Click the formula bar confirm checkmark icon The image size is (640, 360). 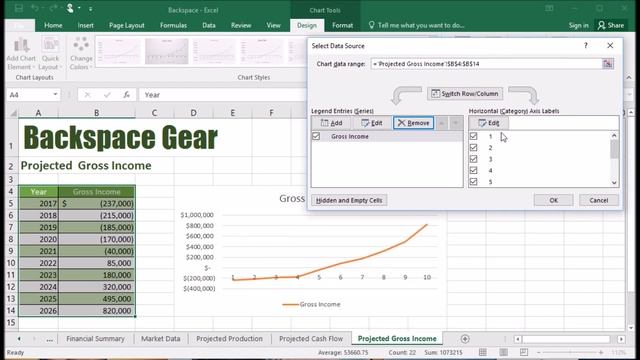pyautogui.click(x=107, y=95)
